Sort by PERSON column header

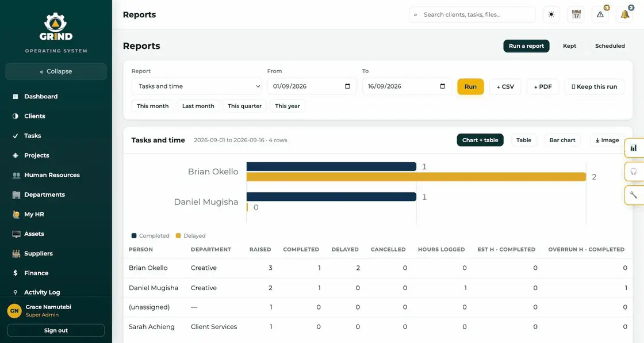click(141, 250)
